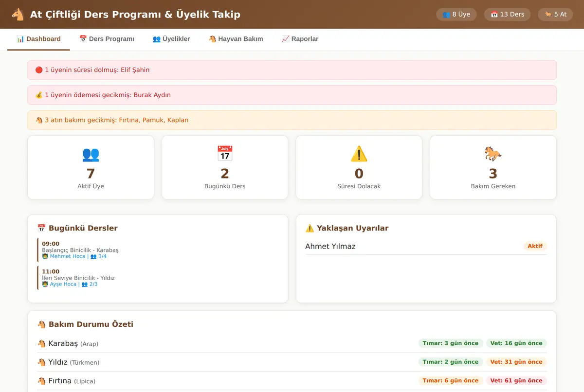Click the people icon above Aktif Üye
Viewport: 584px width, 392px height.
pos(91,154)
